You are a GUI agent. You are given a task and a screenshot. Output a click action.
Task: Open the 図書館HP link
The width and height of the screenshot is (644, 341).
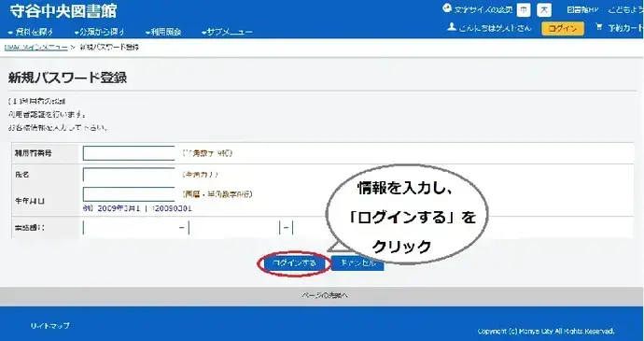click(582, 10)
